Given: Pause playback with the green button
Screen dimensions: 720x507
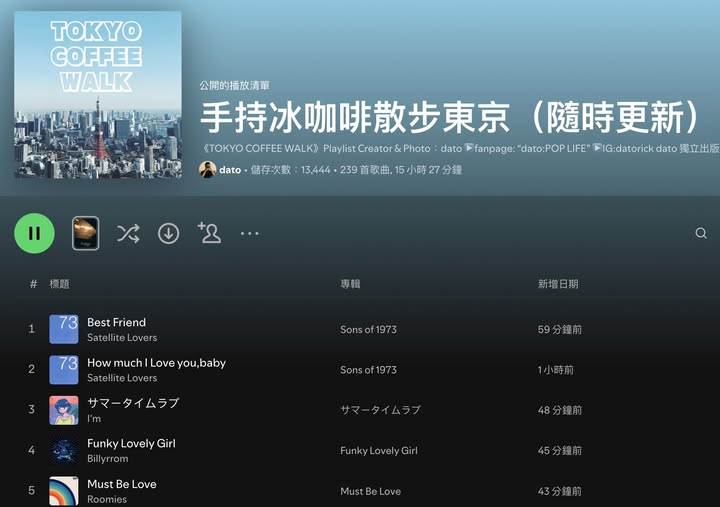Looking at the screenshot, I should [34, 233].
